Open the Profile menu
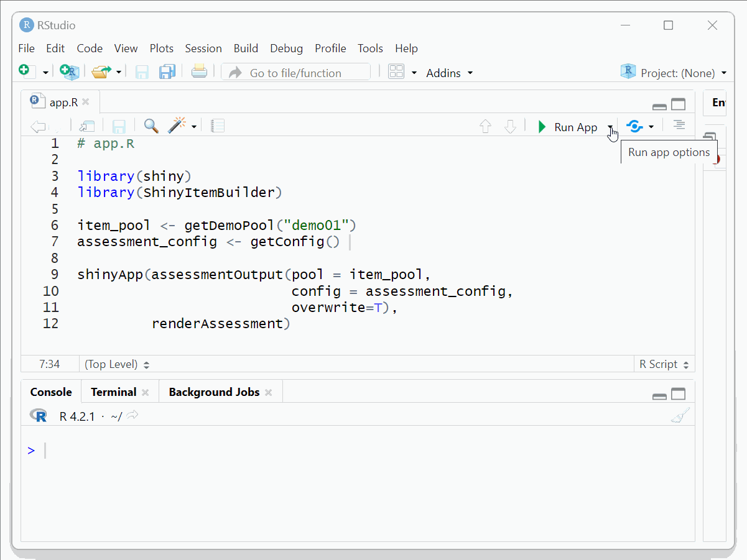The width and height of the screenshot is (747, 560). 330,48
